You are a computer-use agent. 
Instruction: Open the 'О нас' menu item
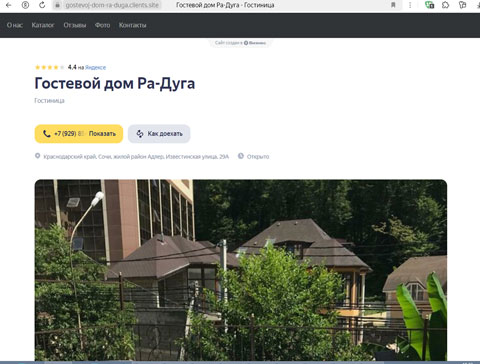point(15,25)
